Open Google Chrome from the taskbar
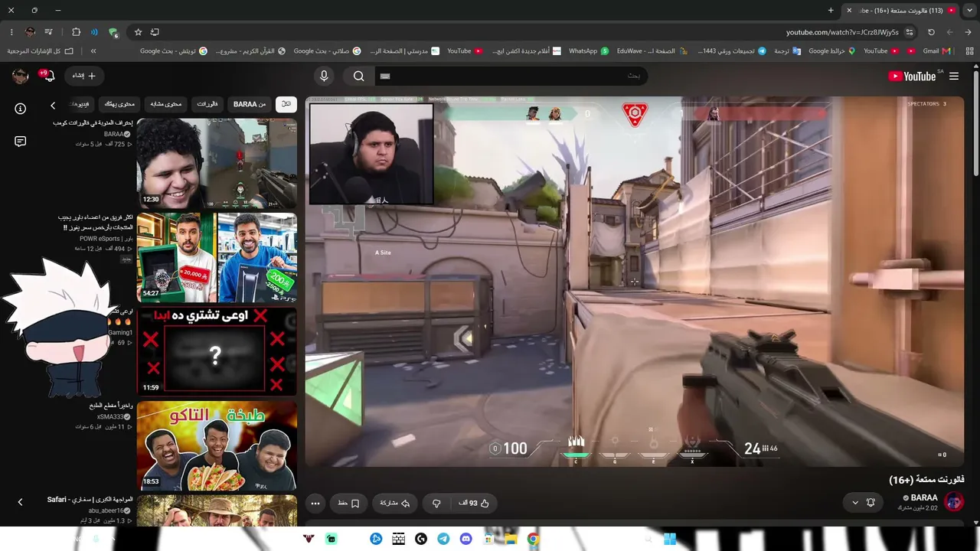 533,539
